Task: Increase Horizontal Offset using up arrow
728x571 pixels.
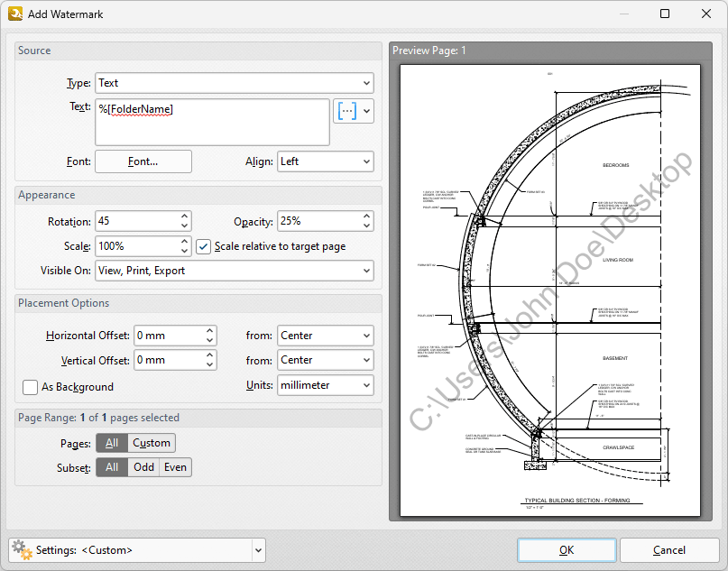Action: (x=210, y=330)
